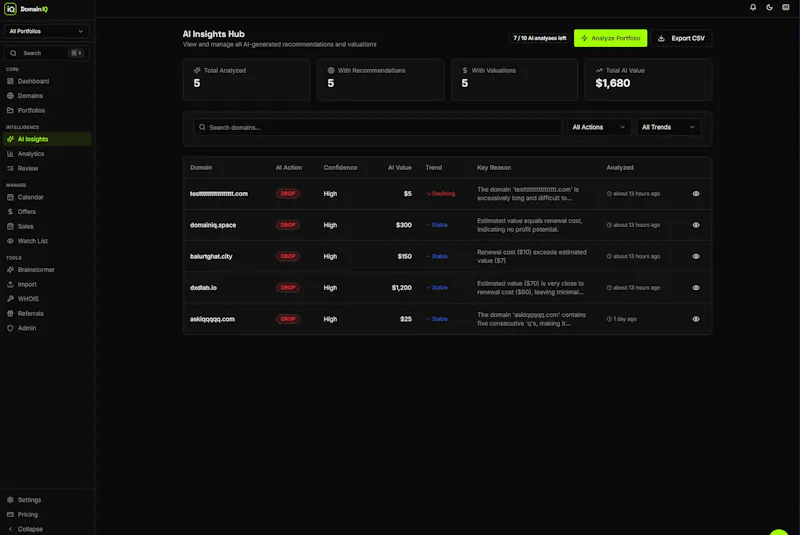The image size is (800, 535).
Task: Go to Watch List
Action: (x=46, y=241)
